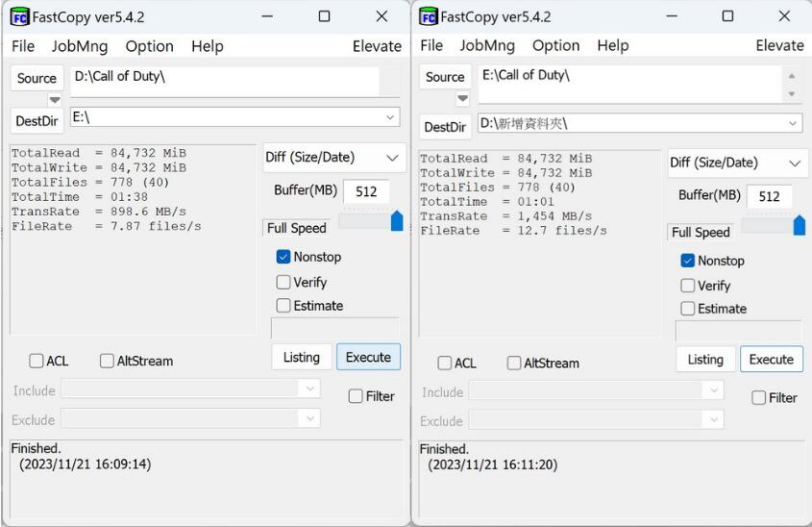Click the Full Speed slider in right window
This screenshot has width=812, height=527.
pyautogui.click(x=800, y=225)
